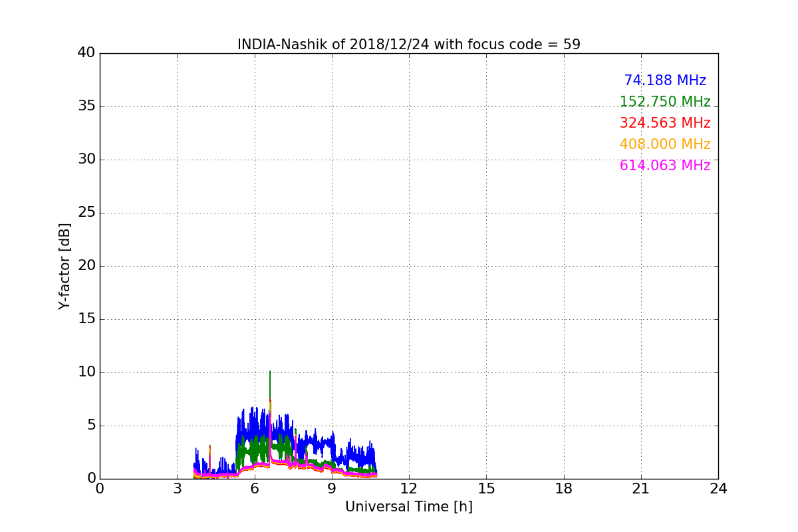Click the Y-factor [dB] axis label
The height and width of the screenshot is (532, 798).
point(65,266)
